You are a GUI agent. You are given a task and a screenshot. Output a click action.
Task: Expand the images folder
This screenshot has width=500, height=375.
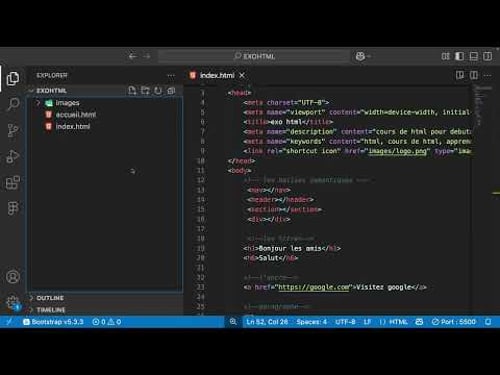38,103
